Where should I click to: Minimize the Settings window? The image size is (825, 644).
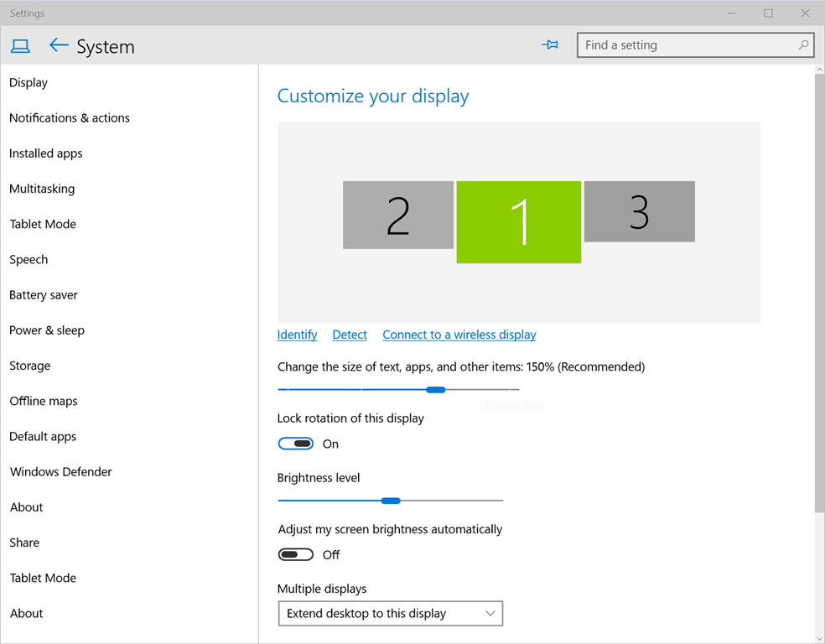pos(731,13)
